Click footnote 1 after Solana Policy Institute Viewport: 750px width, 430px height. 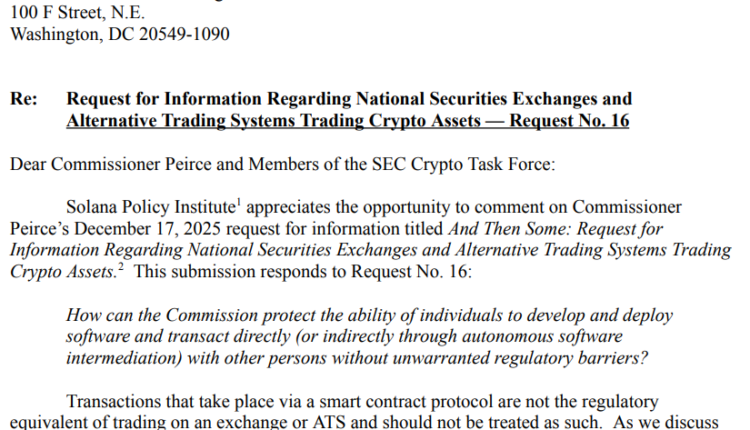(240, 204)
